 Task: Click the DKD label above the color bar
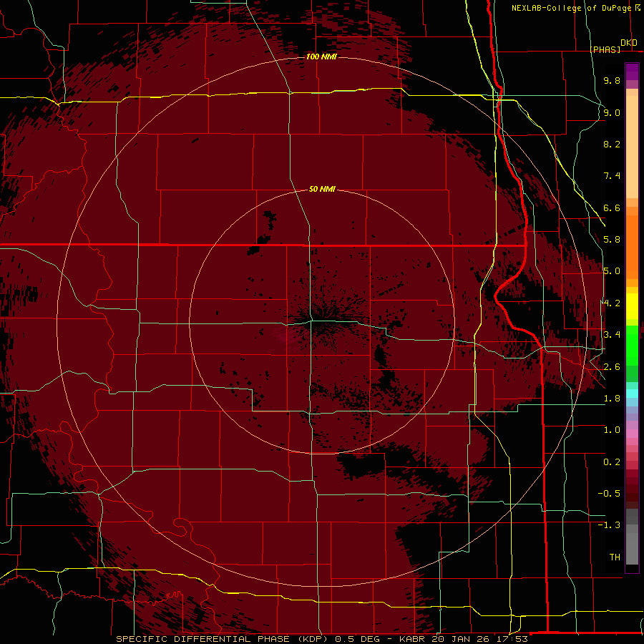(629, 43)
